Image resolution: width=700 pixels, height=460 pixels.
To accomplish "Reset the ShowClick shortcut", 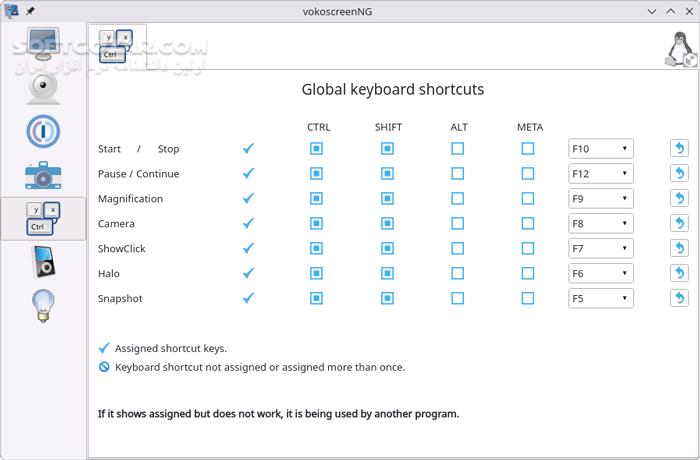I will tap(679, 248).
